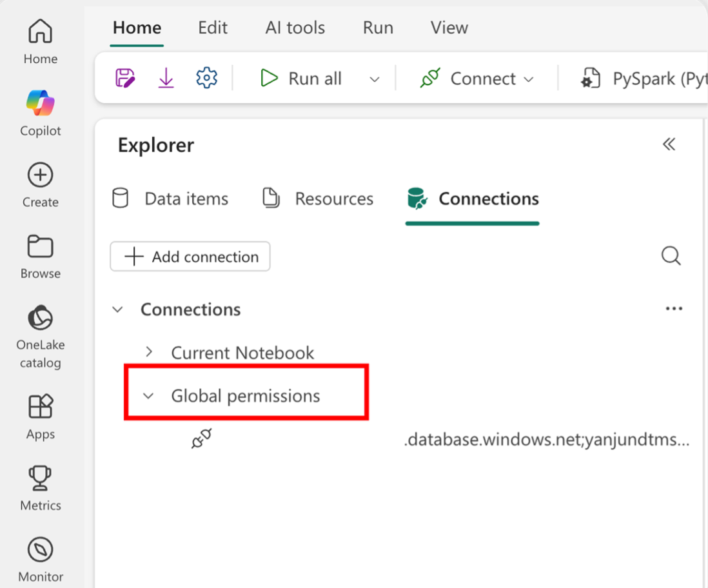Search connections with magnifier icon

(x=671, y=257)
